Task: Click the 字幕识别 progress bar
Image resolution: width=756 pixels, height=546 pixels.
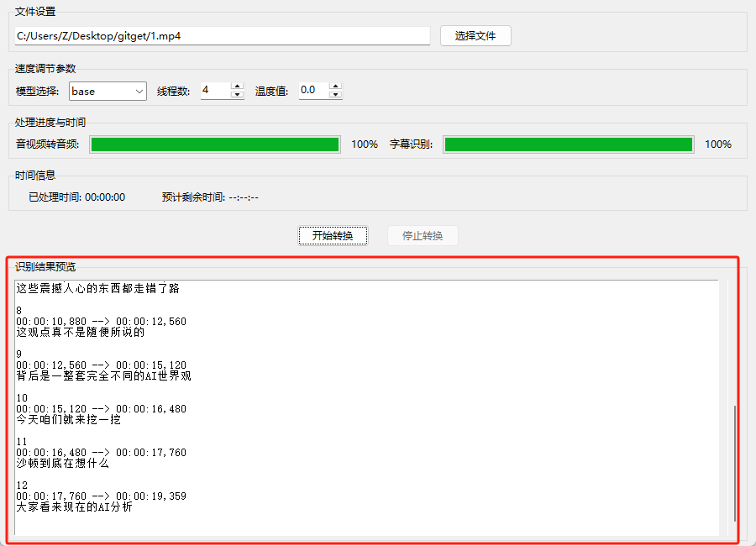Action: (569, 144)
